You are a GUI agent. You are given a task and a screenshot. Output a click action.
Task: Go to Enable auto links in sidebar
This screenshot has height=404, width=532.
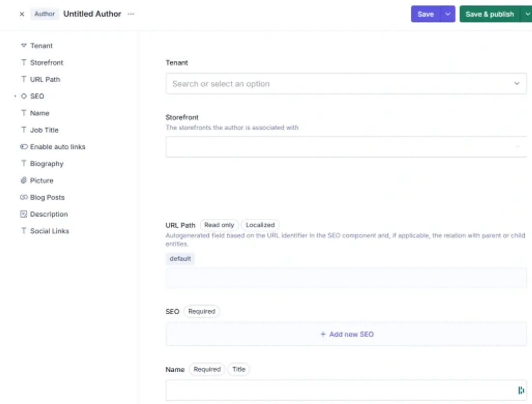pos(58,147)
